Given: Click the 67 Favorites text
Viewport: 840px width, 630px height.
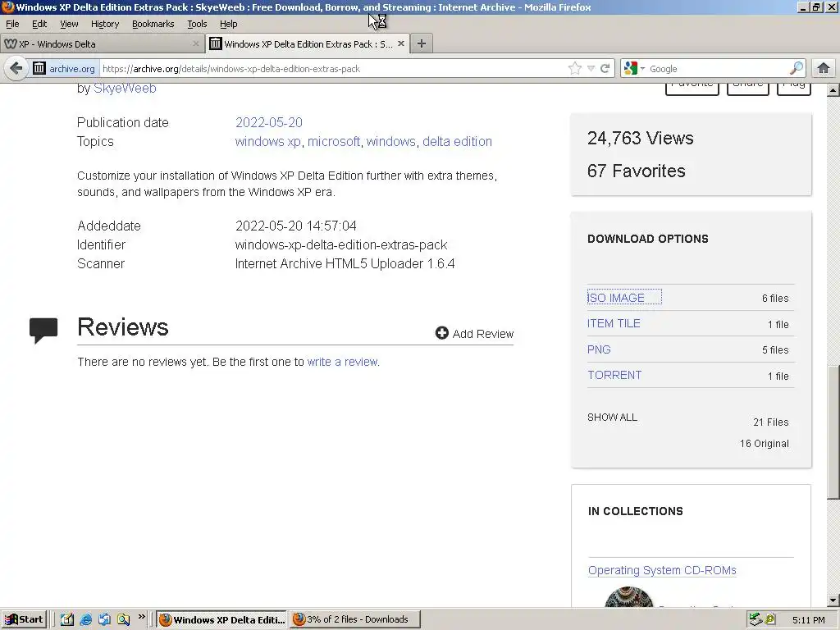Looking at the screenshot, I should pyautogui.click(x=636, y=171).
